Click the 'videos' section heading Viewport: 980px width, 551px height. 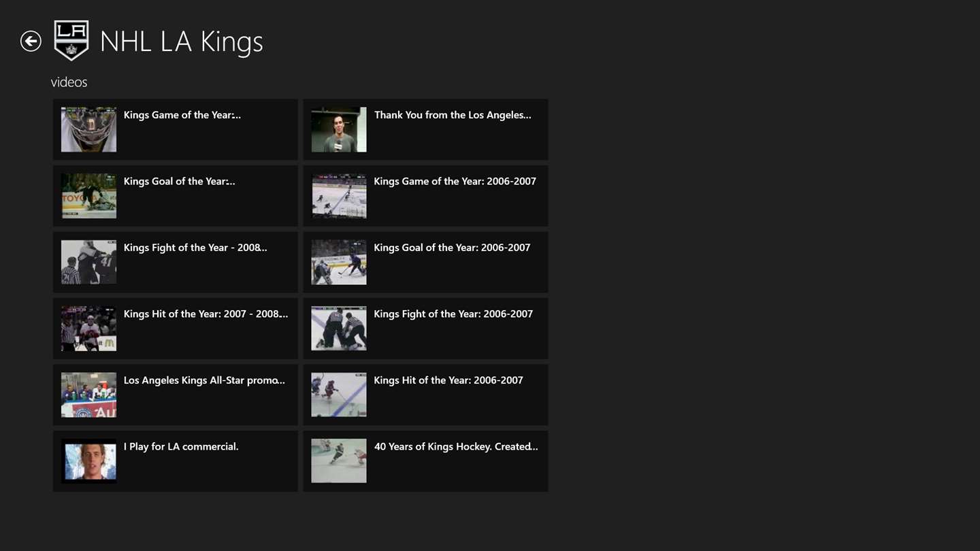point(69,82)
